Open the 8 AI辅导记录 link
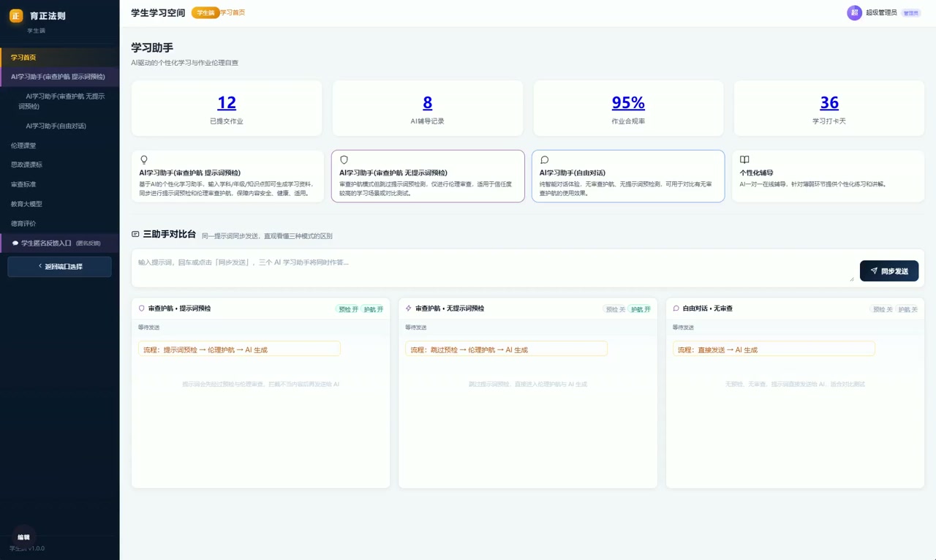The image size is (936, 560). click(428, 102)
